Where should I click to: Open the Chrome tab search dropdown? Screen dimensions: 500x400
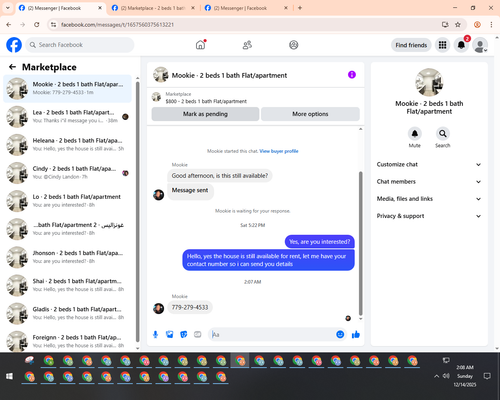point(7,8)
